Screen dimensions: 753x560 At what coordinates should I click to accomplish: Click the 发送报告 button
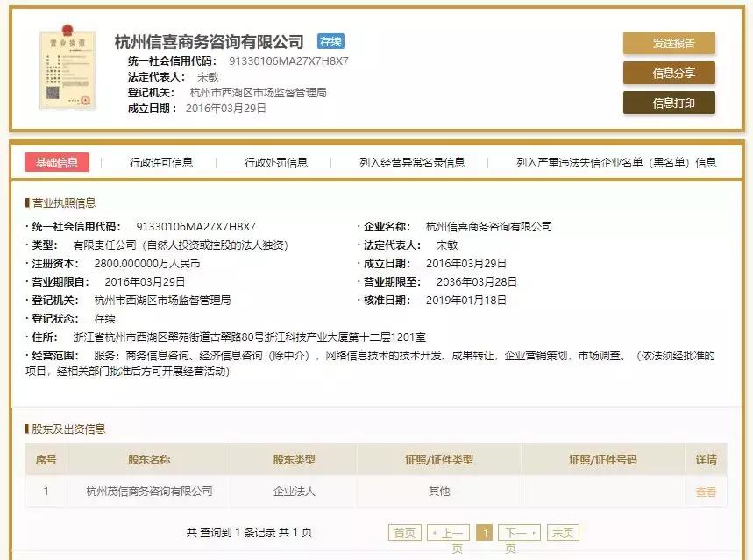click(669, 42)
